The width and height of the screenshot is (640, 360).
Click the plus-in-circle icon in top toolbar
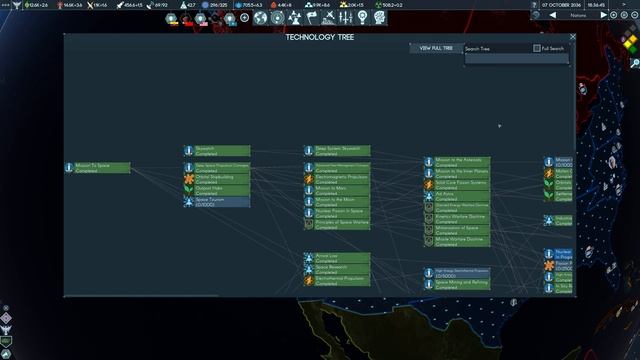click(x=244, y=18)
